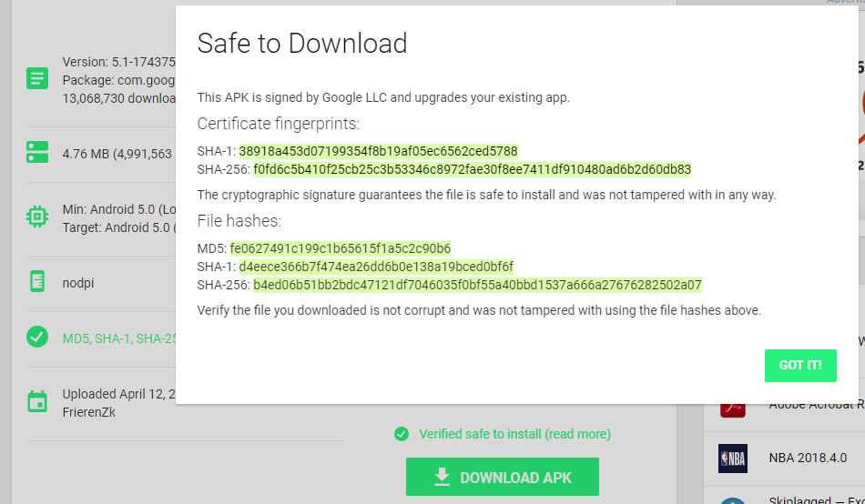Viewport: 865px width, 504px height.
Task: Select the certificate SHA-256 fingerprint value
Action: click(x=473, y=169)
